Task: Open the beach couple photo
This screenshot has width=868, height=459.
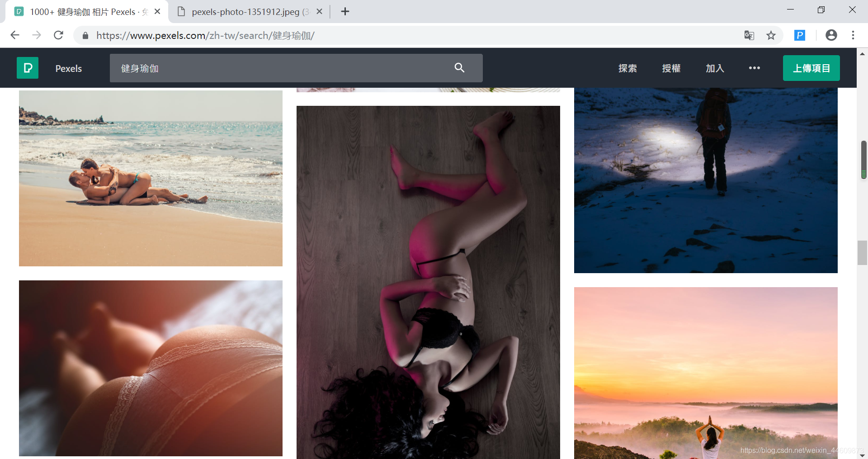Action: coord(151,178)
